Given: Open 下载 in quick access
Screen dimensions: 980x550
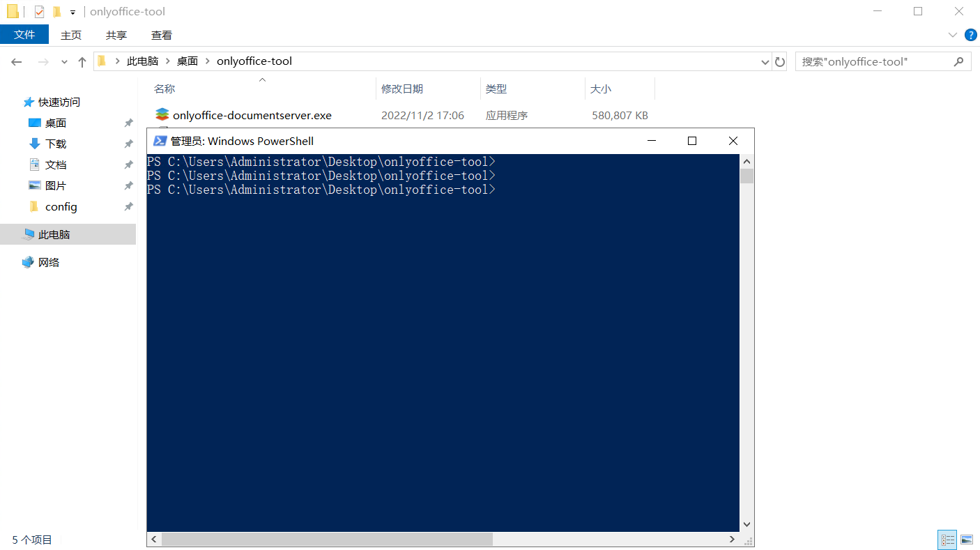Looking at the screenshot, I should pos(56,144).
